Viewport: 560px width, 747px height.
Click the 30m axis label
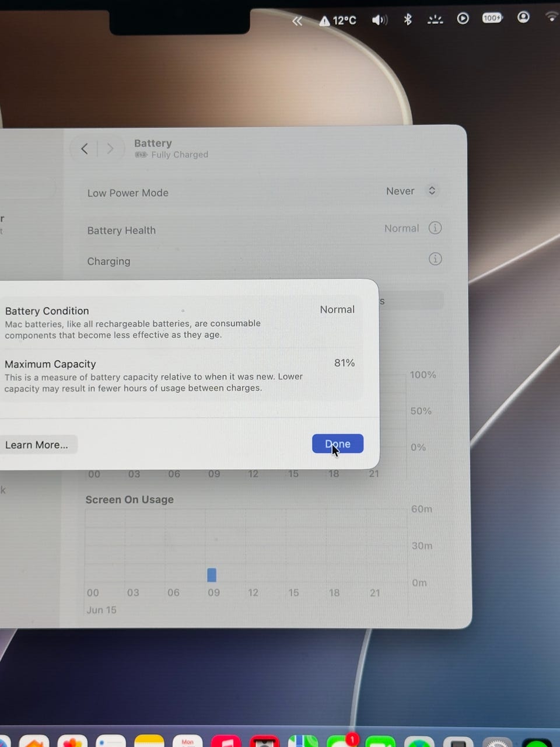422,546
